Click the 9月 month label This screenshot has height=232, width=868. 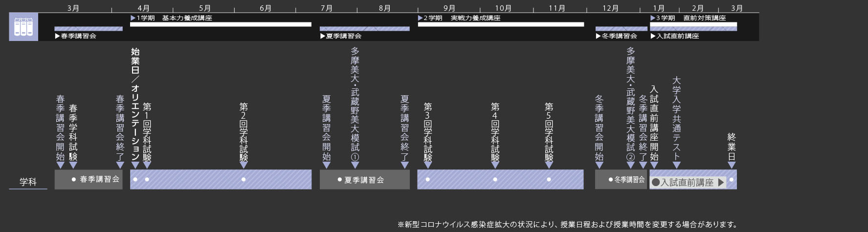pyautogui.click(x=449, y=8)
